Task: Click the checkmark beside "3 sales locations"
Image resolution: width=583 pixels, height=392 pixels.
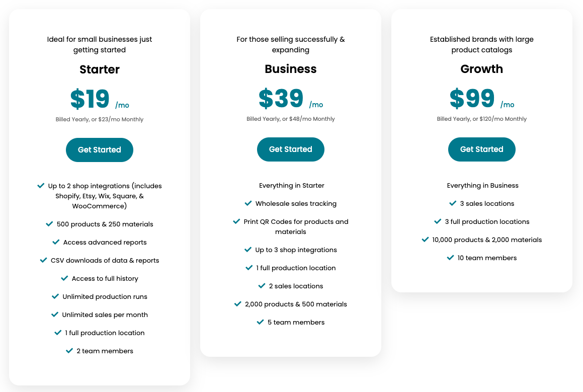Action: 452,203
